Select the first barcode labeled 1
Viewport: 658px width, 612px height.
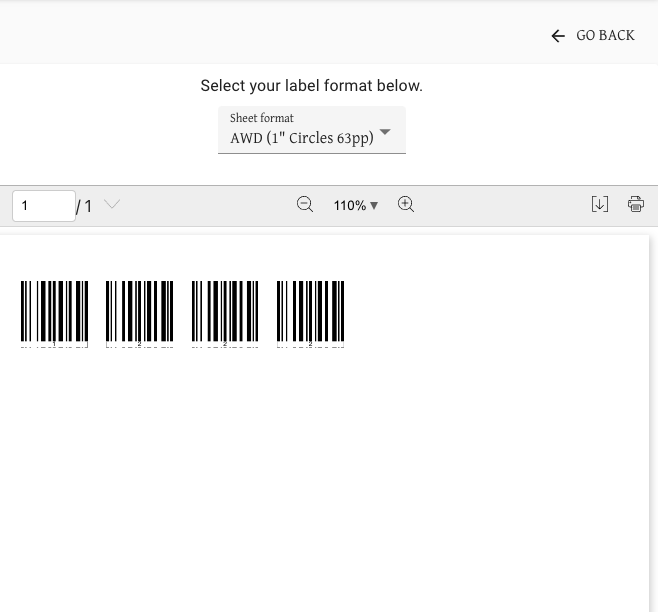[x=55, y=314]
